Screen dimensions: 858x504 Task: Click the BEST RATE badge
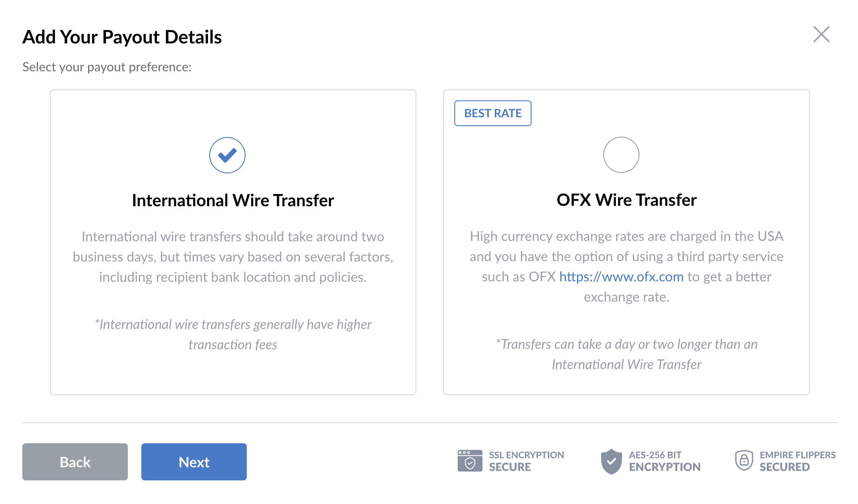coord(493,113)
